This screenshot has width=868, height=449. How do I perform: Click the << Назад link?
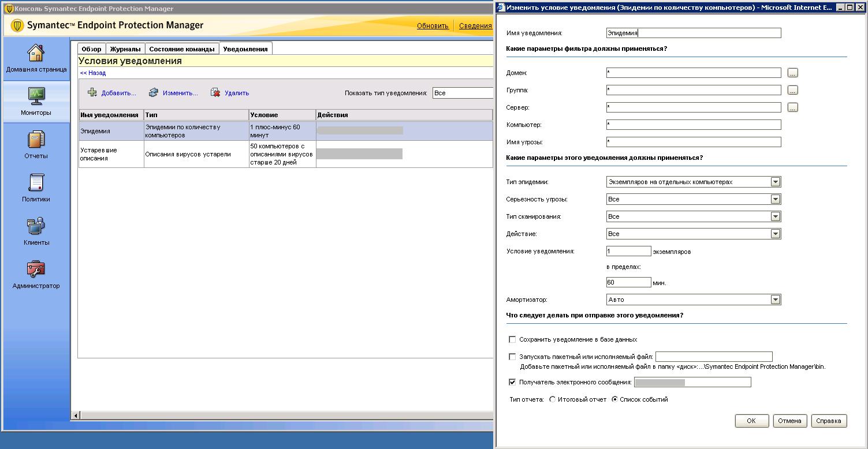(93, 73)
